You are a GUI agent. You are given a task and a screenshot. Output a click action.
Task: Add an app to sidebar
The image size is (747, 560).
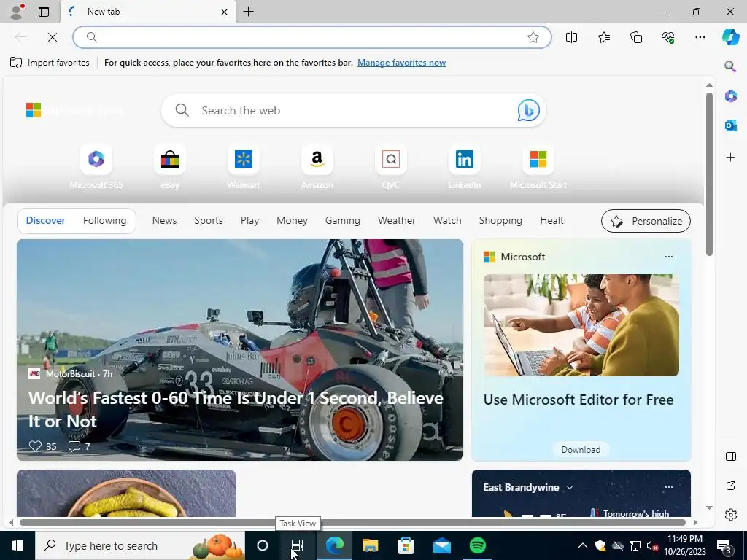[730, 157]
